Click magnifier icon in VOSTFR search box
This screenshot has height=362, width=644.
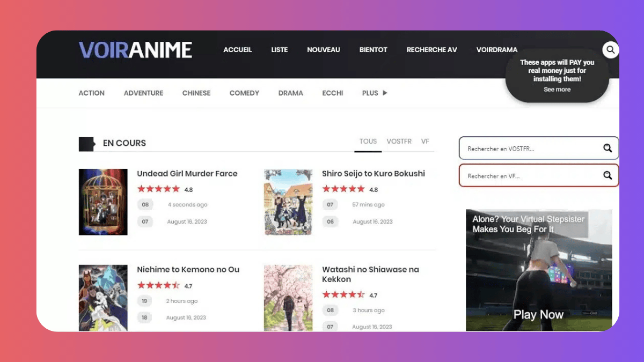tap(608, 148)
